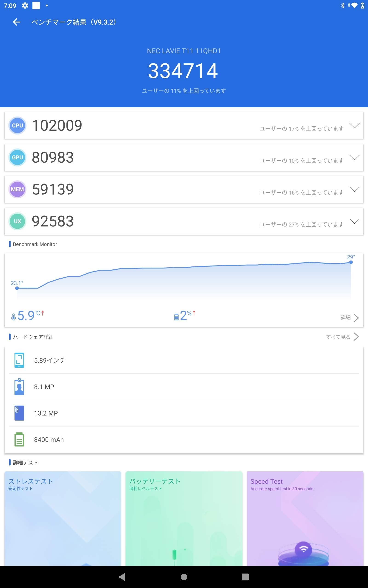
Task: Open Benchmark Monitor 詳細 details arrow
Action: tap(356, 318)
